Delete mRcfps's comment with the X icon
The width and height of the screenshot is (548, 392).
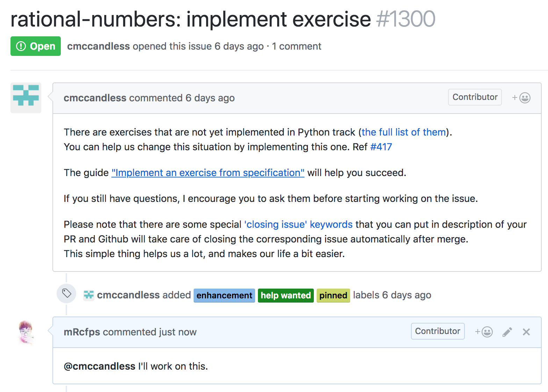pos(526,332)
